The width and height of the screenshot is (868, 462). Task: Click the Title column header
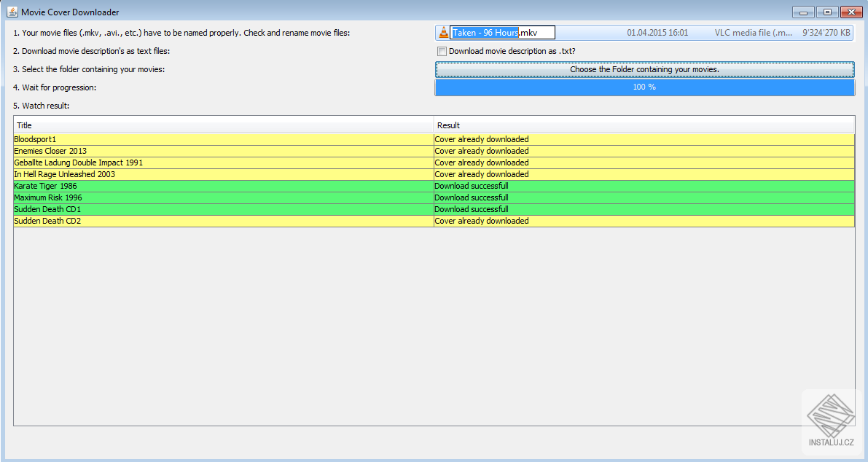click(224, 125)
